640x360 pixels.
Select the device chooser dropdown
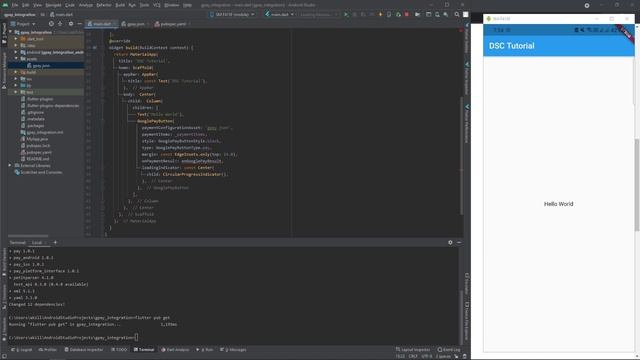point(232,14)
